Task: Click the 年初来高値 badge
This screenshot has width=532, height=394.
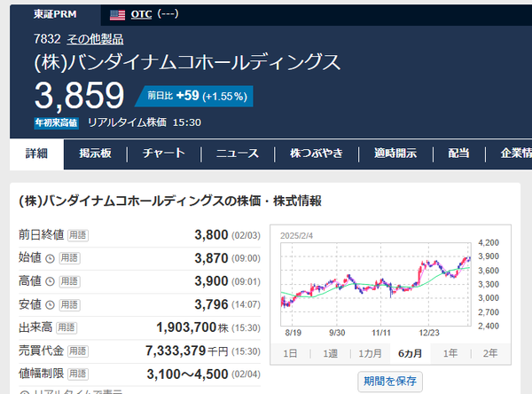Action: click(x=57, y=122)
